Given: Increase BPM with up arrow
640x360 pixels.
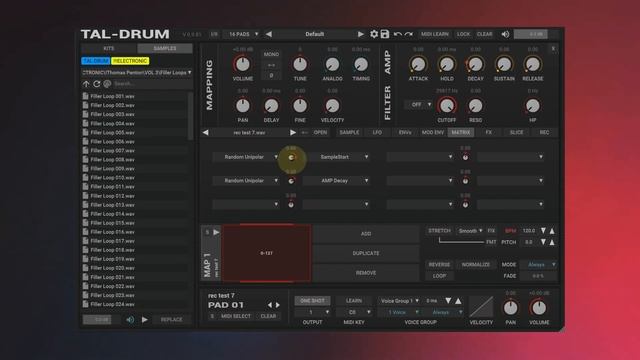Looking at the screenshot, I should 552,231.
